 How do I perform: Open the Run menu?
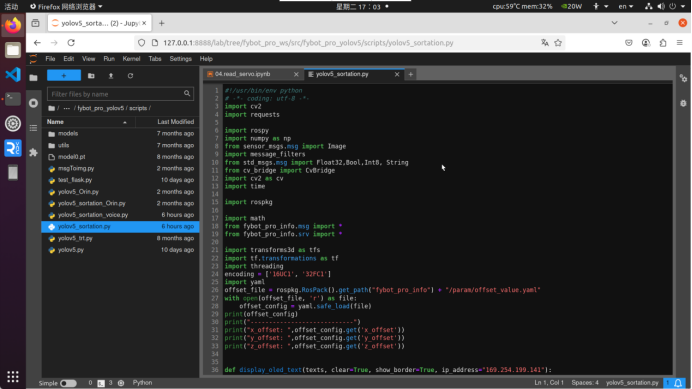click(109, 59)
